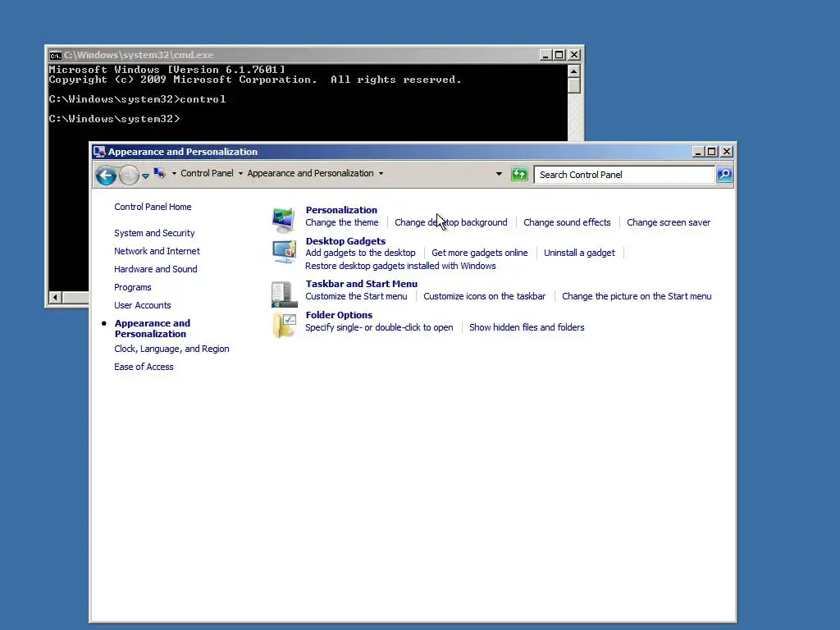The image size is (840, 630).
Task: Open User Accounts category
Action: click(x=143, y=305)
